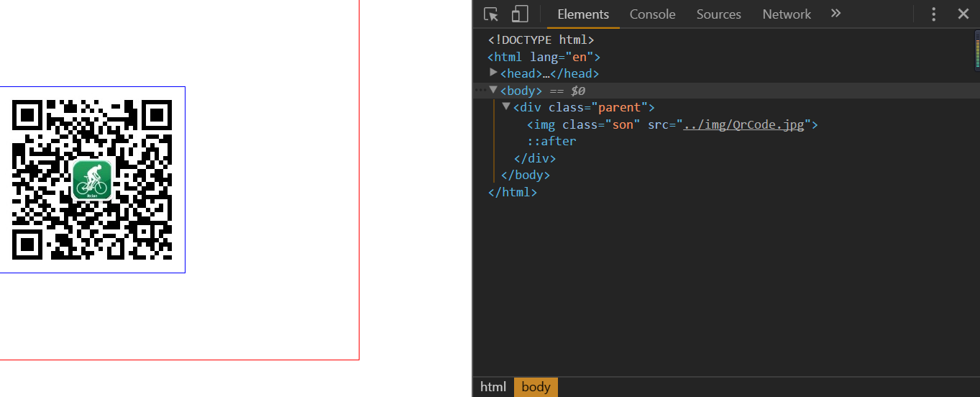This screenshot has width=980, height=397.
Task: Select the img class="son" node
Action: [672, 124]
